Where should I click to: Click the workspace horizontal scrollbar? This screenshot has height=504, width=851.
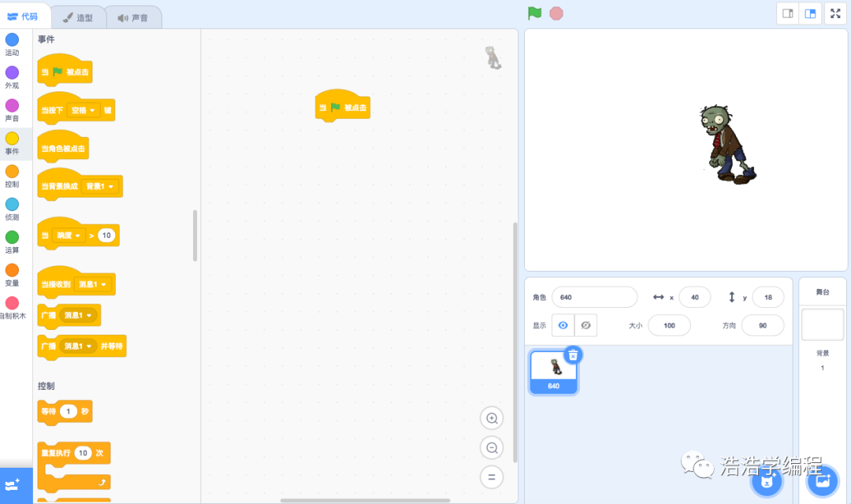point(366,500)
